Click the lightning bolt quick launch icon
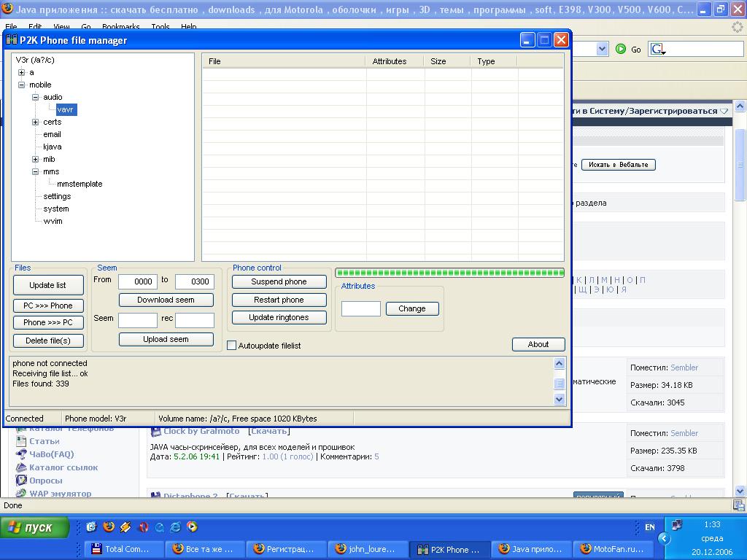The height and width of the screenshot is (560, 747). click(x=125, y=526)
